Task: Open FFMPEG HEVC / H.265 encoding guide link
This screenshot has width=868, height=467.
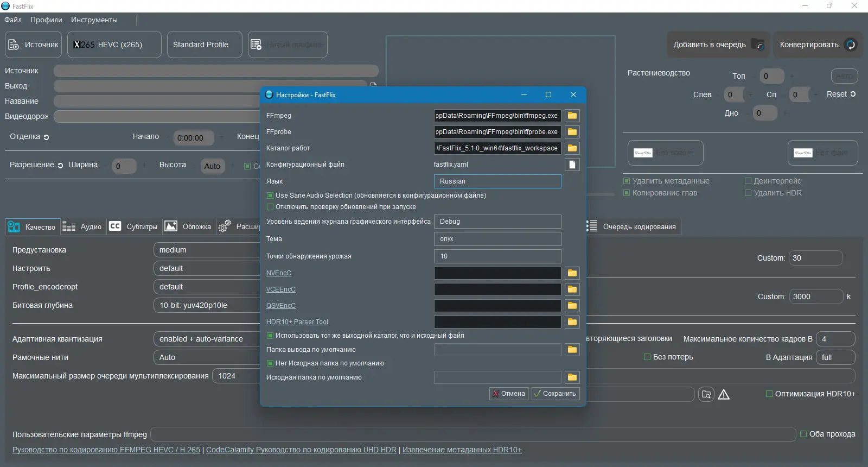Action: point(106,450)
